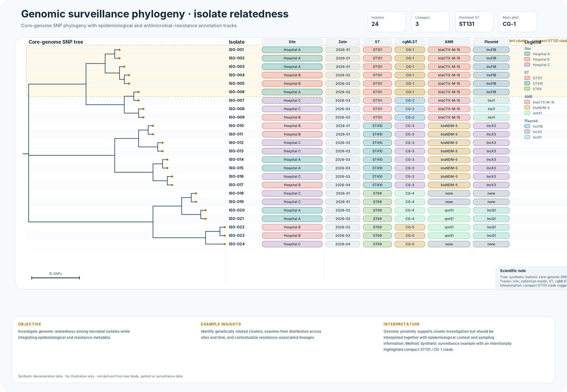Select isolate label ISO-024

pyautogui.click(x=237, y=244)
